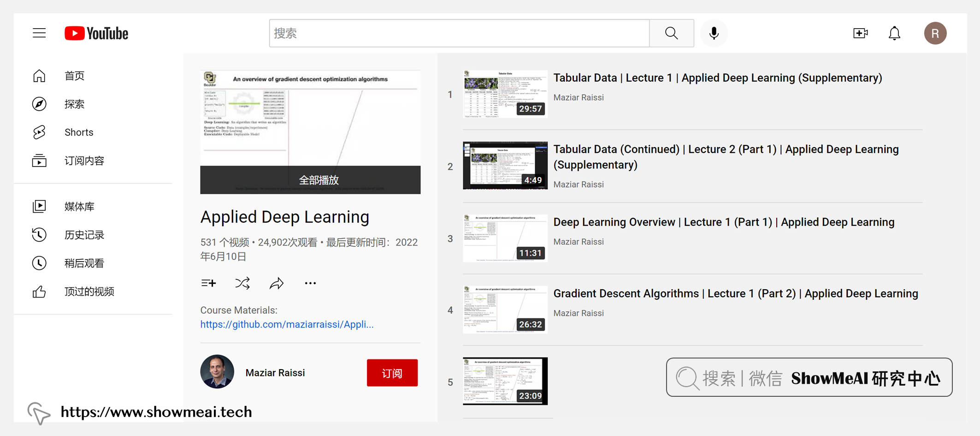
Task: Click the Course Materials: label
Action: click(x=239, y=310)
